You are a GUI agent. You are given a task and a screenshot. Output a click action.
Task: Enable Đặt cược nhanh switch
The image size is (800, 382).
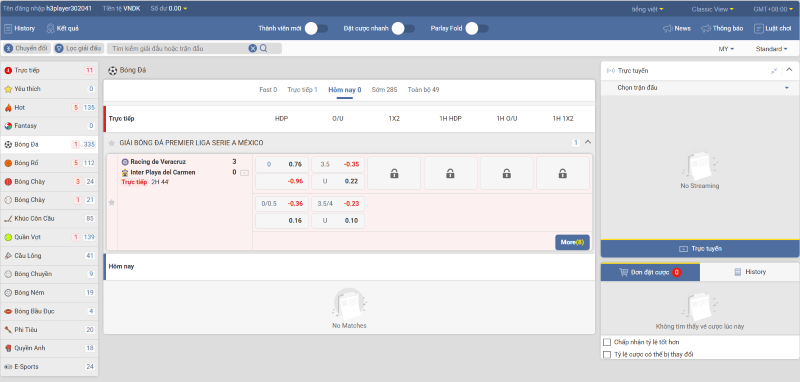(403, 29)
